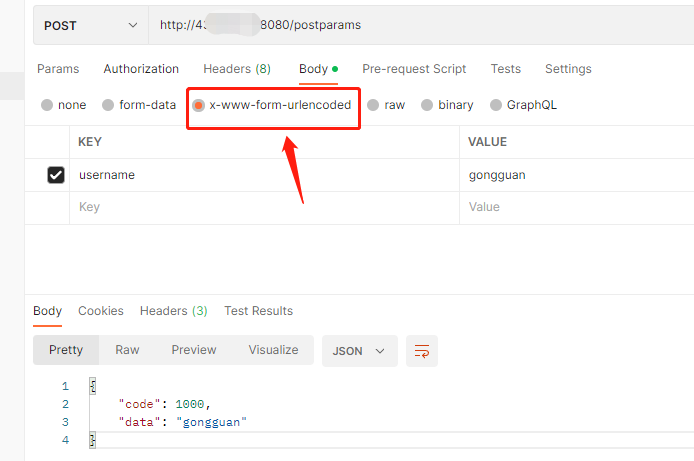The width and height of the screenshot is (694, 461).
Task: Switch to the Params tab
Action: pos(58,69)
